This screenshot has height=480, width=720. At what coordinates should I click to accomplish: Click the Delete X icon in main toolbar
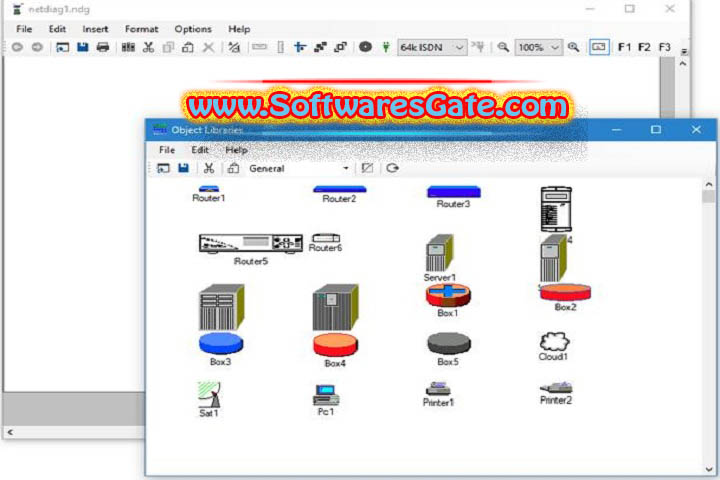click(x=208, y=47)
